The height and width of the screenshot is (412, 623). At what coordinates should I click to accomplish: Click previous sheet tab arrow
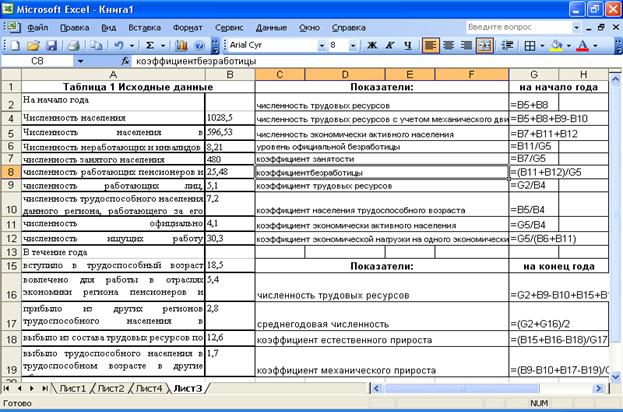[x=19, y=388]
